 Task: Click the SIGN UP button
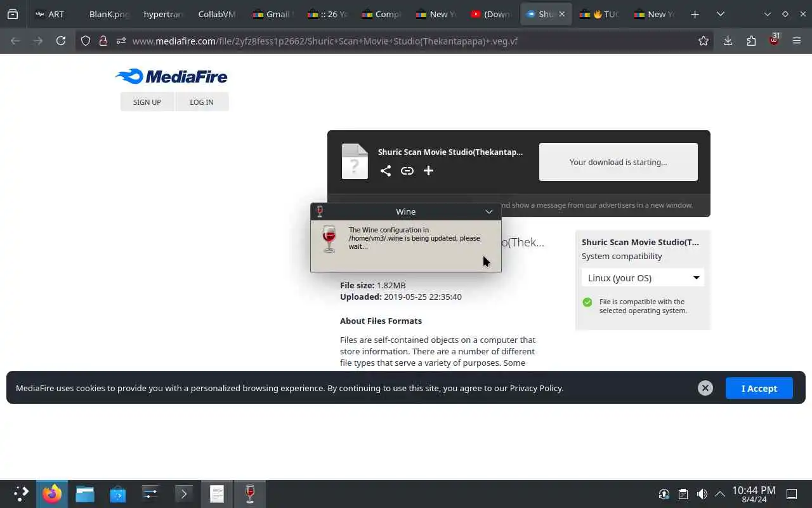pos(147,102)
